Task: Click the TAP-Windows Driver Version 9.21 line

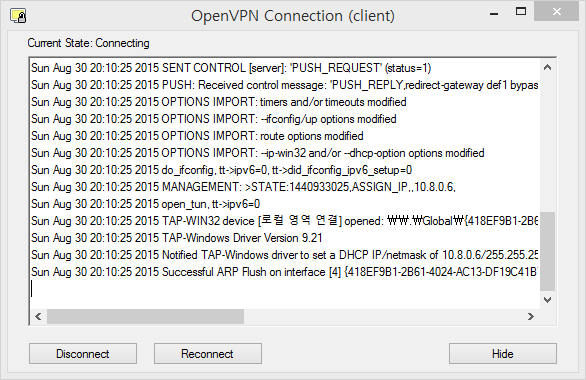Action: point(176,238)
